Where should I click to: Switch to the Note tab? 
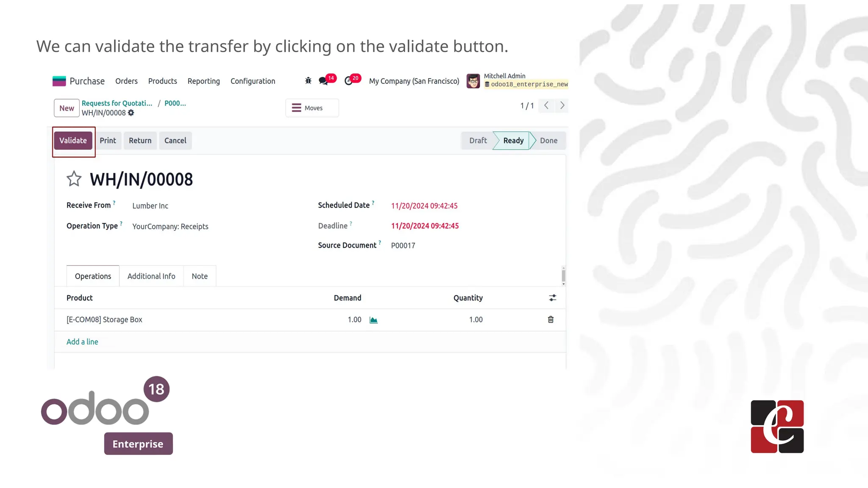point(200,276)
